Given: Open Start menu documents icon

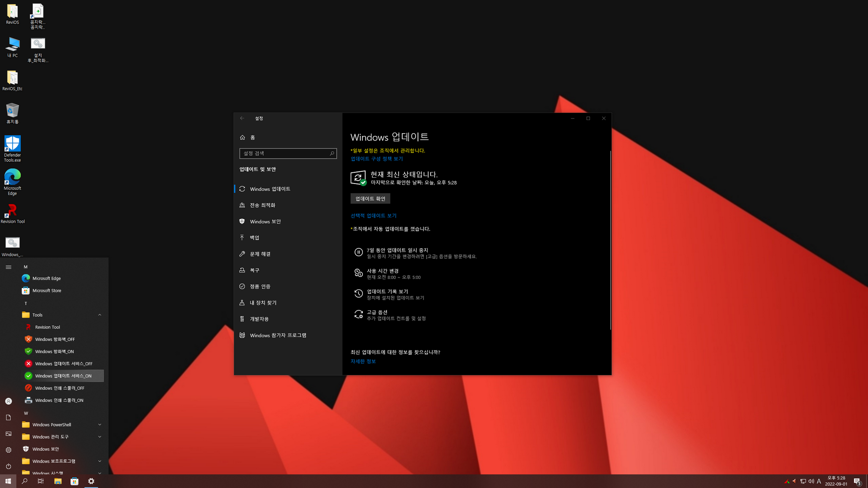Looking at the screenshot, I should coord(8,417).
